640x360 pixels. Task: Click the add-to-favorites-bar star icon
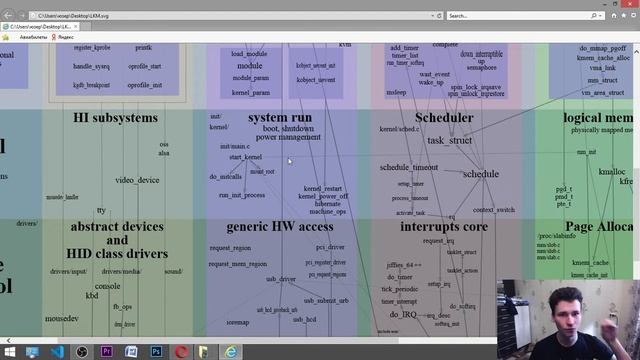6,37
